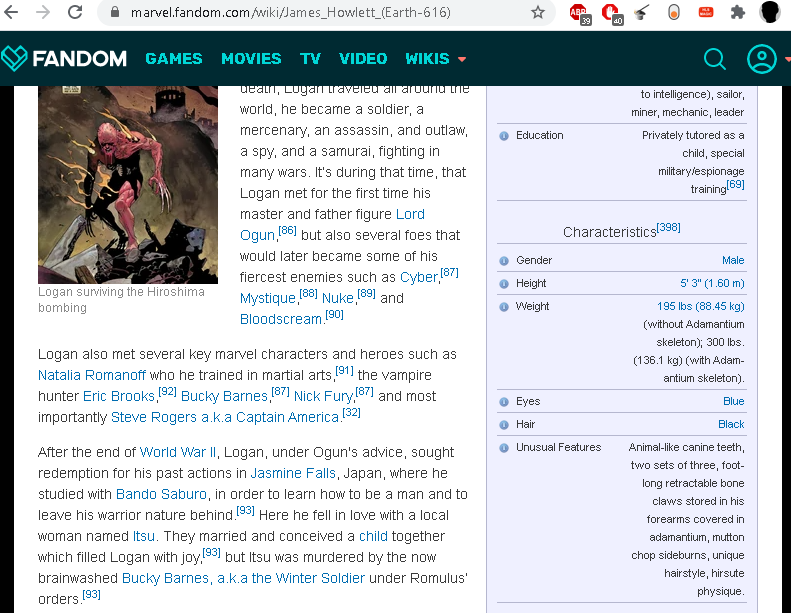Open the AdBlock Plus extension icon
This screenshot has width=791, height=613.
[x=579, y=13]
